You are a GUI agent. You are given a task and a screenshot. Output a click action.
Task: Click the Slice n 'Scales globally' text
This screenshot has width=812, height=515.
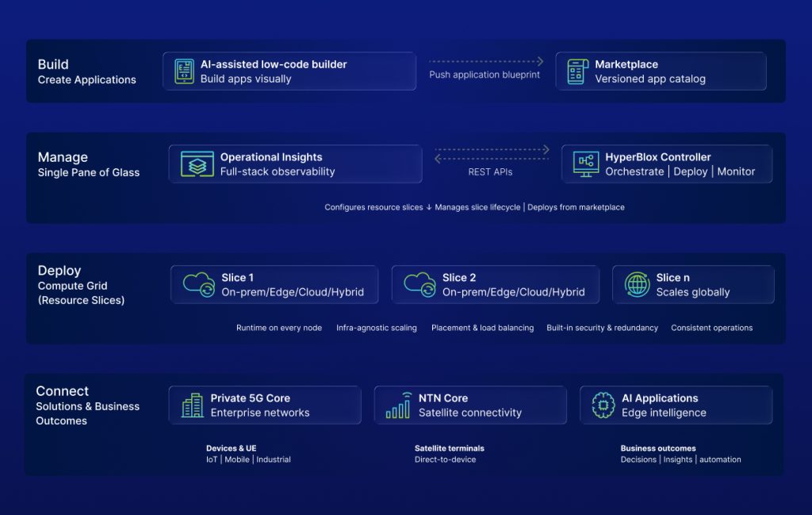(693, 292)
